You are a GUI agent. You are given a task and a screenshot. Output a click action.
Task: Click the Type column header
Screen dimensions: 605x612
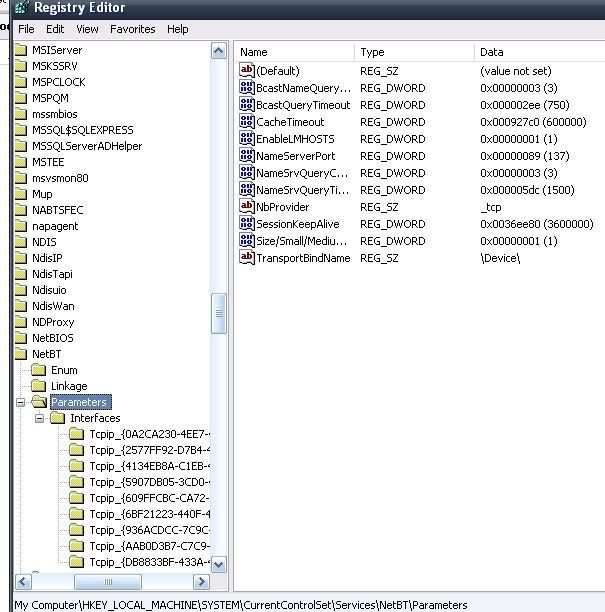pyautogui.click(x=415, y=52)
